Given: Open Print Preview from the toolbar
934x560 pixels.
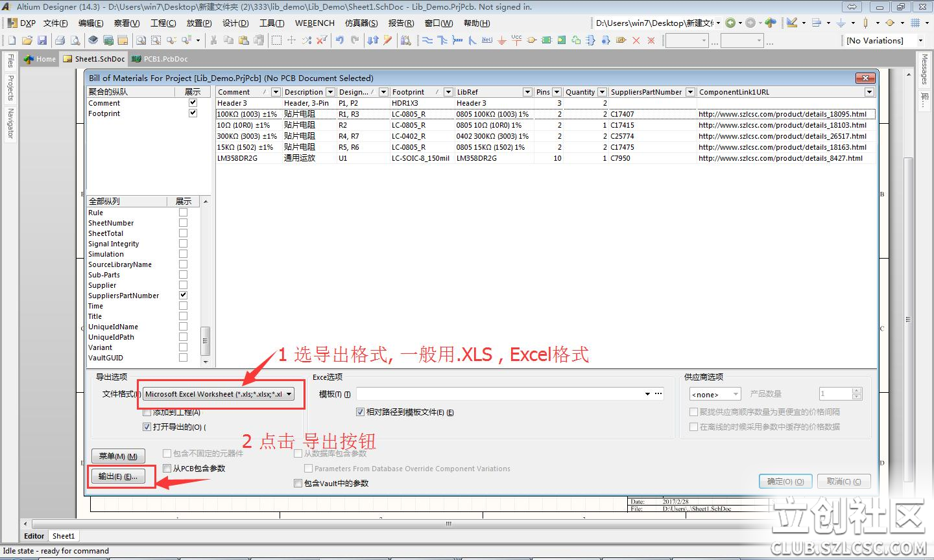Looking at the screenshot, I should click(75, 40).
